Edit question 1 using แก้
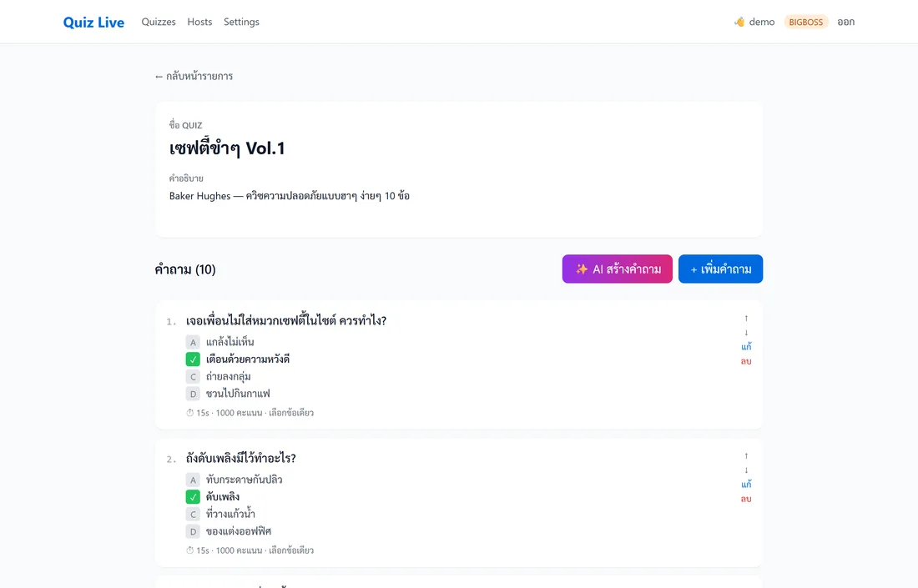This screenshot has height=588, width=918. (x=746, y=346)
